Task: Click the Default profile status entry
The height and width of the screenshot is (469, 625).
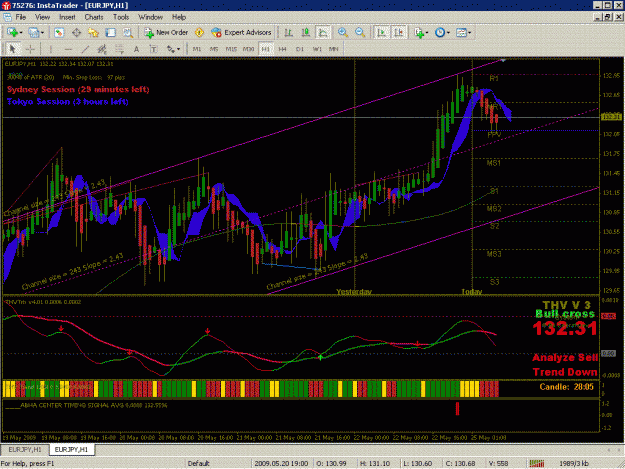Action: (199, 463)
